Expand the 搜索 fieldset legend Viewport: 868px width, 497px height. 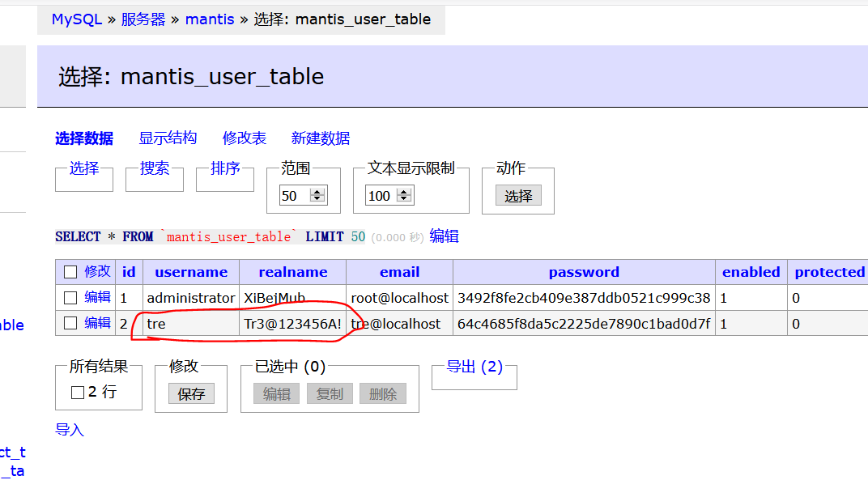tap(155, 168)
